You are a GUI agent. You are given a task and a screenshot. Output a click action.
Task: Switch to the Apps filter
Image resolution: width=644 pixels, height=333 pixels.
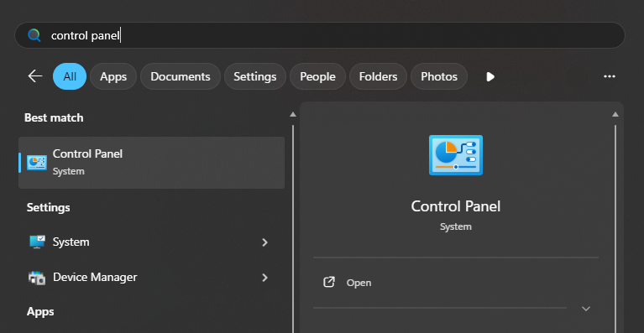point(113,76)
